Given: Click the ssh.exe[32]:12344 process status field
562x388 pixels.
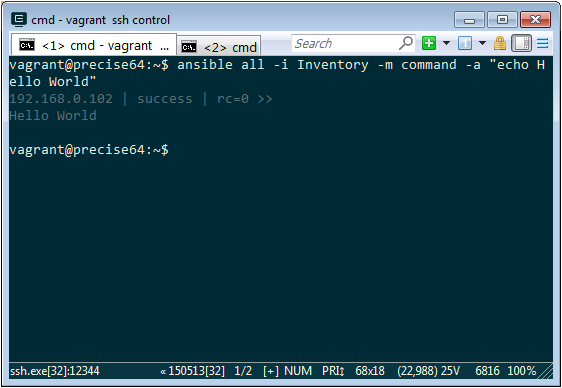Looking at the screenshot, I should tap(54, 371).
